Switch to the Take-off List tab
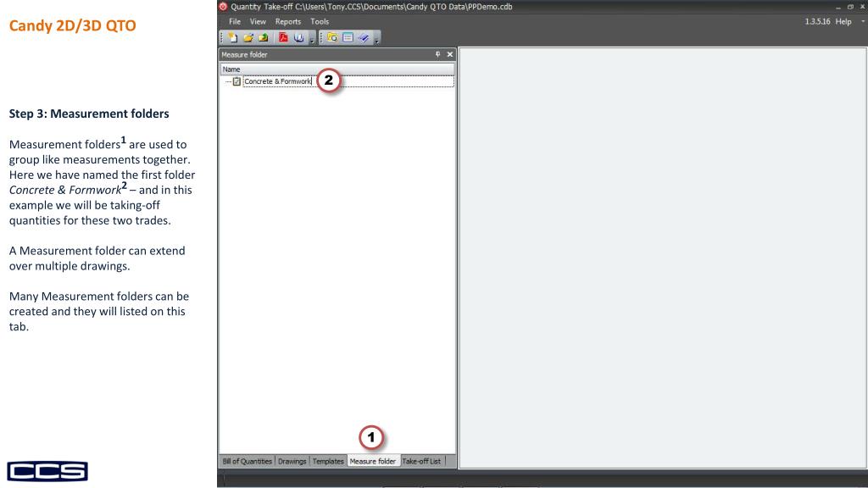Image resolution: width=868 pixels, height=488 pixels. tap(421, 461)
